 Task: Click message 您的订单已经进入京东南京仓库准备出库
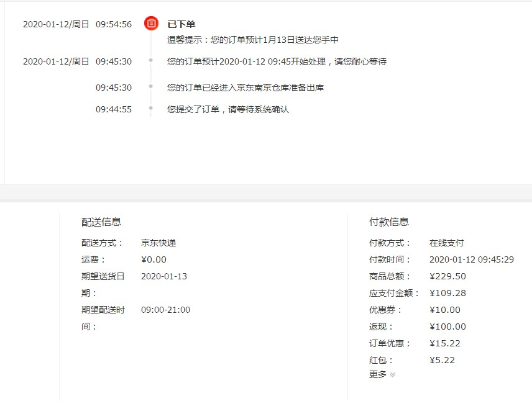(245, 88)
